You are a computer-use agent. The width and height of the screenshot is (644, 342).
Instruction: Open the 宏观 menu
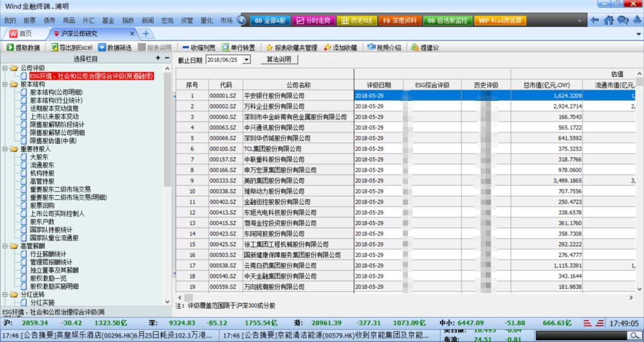(167, 20)
